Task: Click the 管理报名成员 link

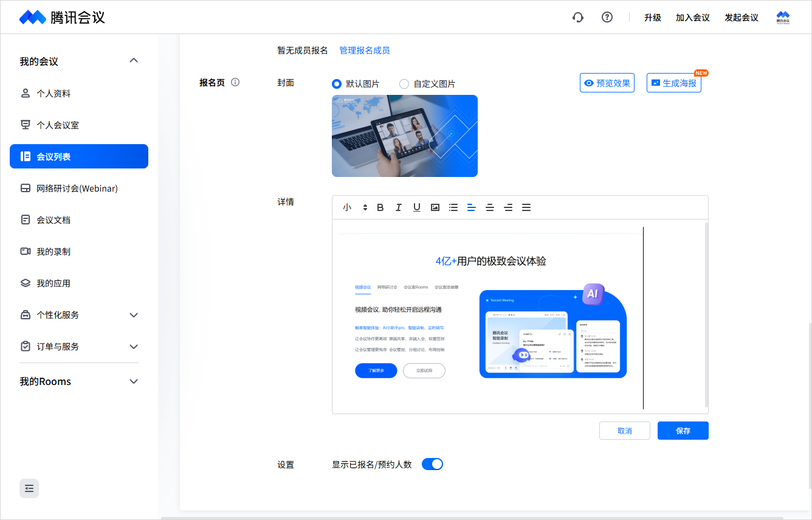Action: point(365,50)
